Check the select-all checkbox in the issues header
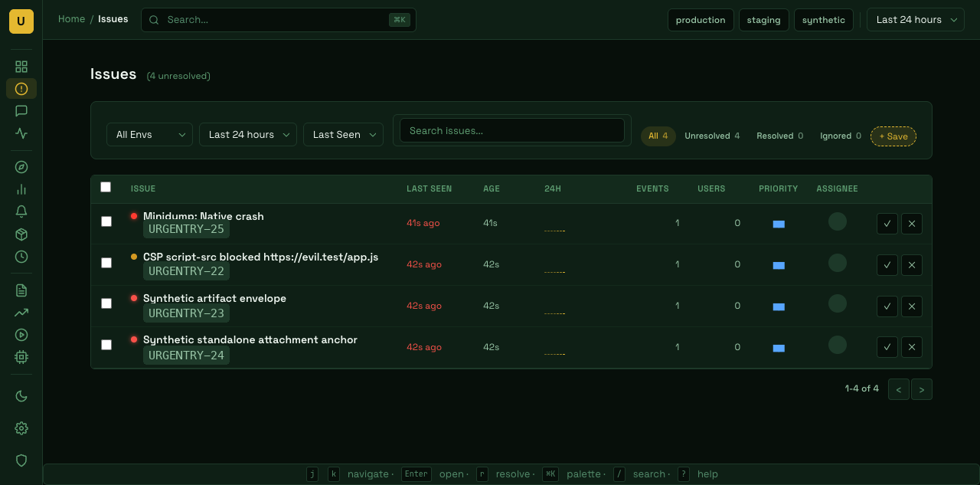Screen dimensions: 980x485 pyautogui.click(x=106, y=186)
